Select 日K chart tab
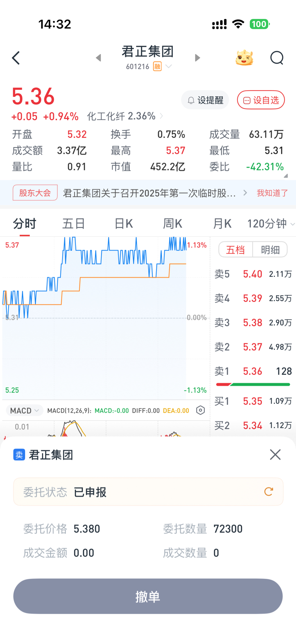Screen dimensions: 296x644 point(124,223)
